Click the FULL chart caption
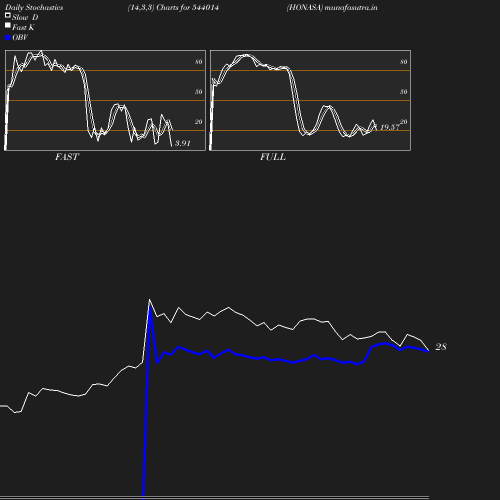Screen dimensions: 500x500 click(273, 157)
